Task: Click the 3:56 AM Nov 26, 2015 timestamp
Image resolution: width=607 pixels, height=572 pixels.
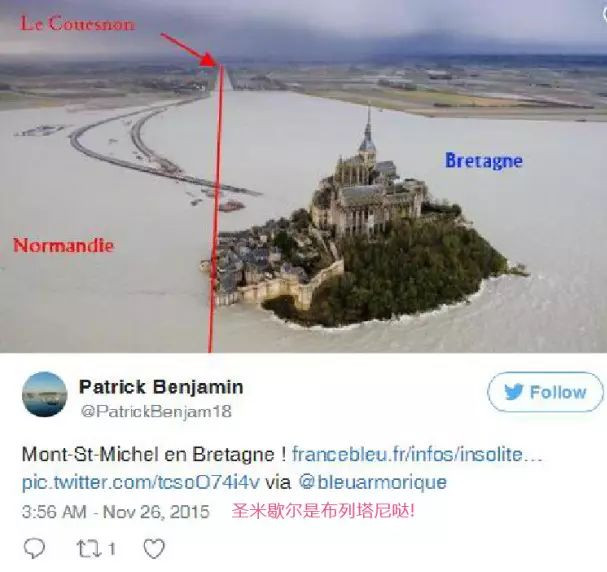Action: coord(116,512)
